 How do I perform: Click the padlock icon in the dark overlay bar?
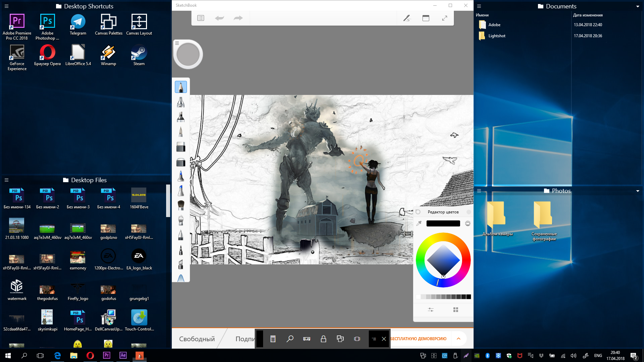point(324,339)
